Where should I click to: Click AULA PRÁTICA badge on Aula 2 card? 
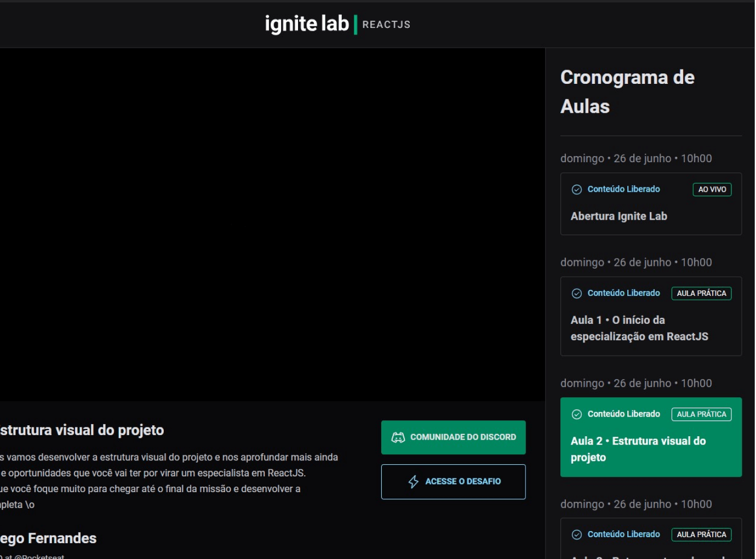[x=701, y=414]
